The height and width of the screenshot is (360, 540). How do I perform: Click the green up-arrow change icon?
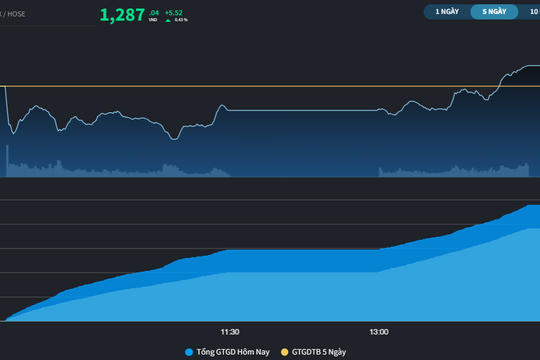168,20
